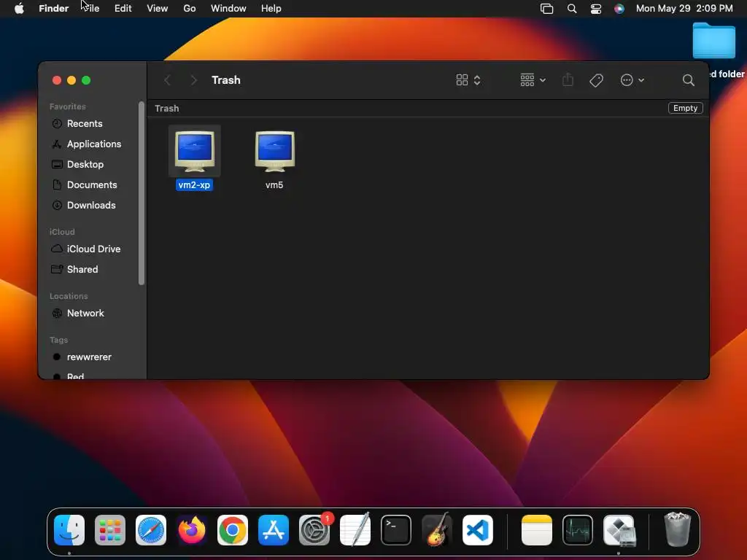
Task: Open the Finder icon in the Dock
Action: click(x=69, y=530)
